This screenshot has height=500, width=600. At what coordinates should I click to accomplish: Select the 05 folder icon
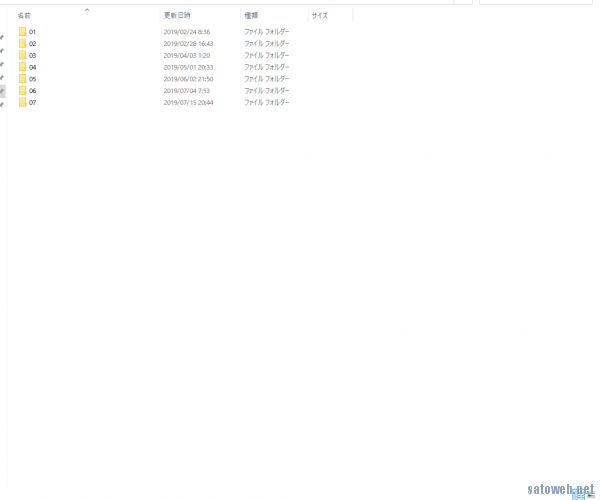point(22,78)
